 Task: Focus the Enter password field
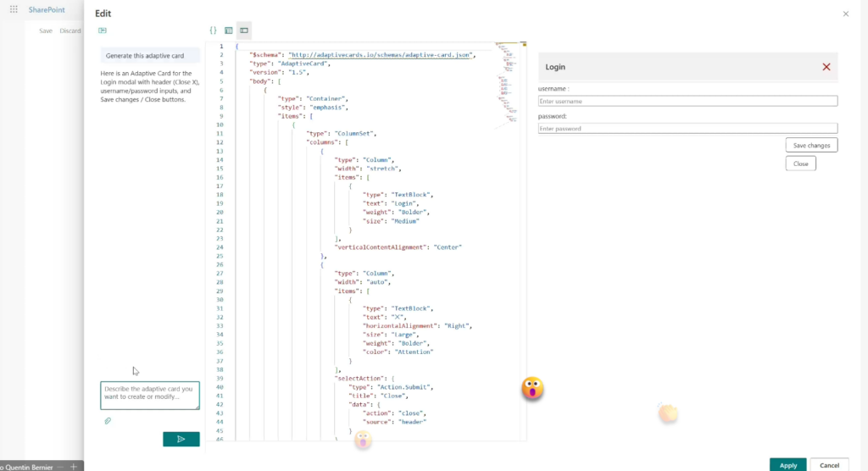point(687,129)
